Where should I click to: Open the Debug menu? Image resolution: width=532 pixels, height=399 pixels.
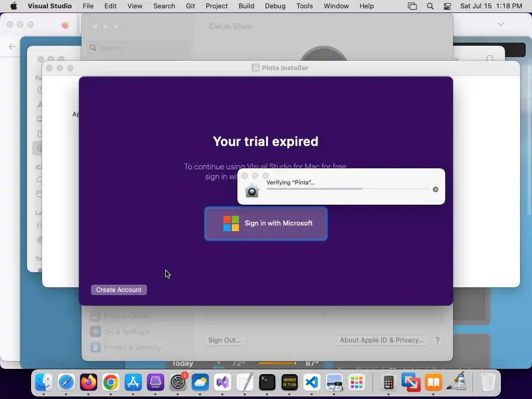point(275,6)
